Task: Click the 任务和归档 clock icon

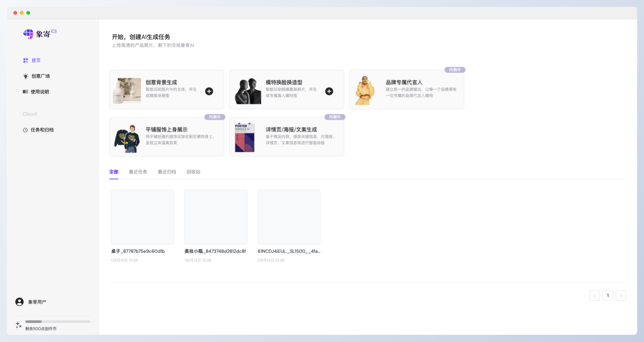Action: [x=26, y=130]
